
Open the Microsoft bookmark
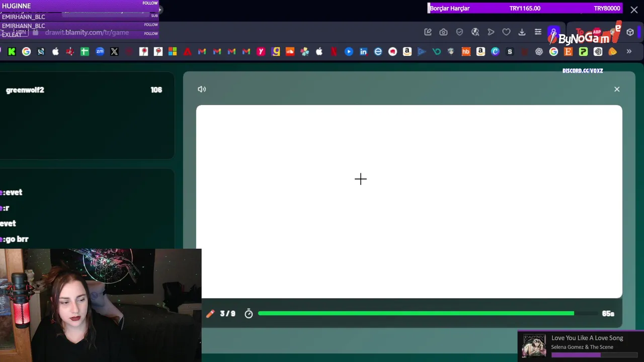click(x=173, y=51)
